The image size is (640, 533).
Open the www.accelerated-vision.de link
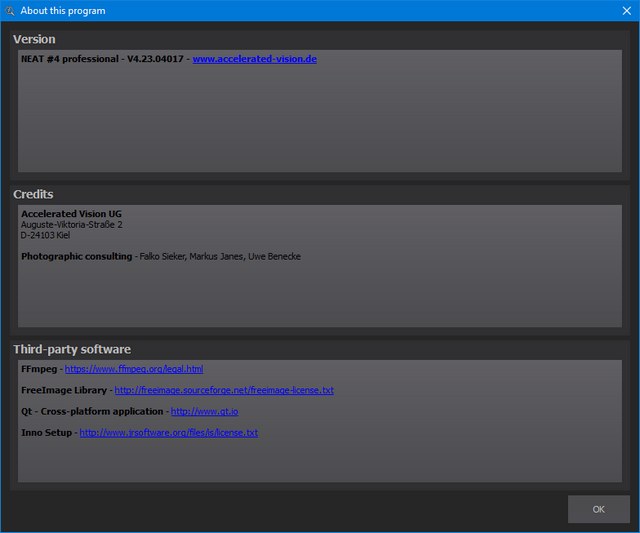255,59
